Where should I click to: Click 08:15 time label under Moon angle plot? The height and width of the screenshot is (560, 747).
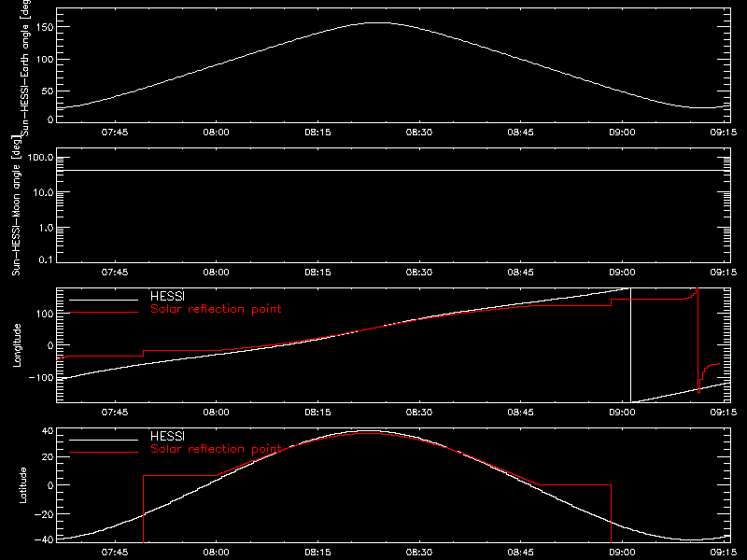[317, 273]
